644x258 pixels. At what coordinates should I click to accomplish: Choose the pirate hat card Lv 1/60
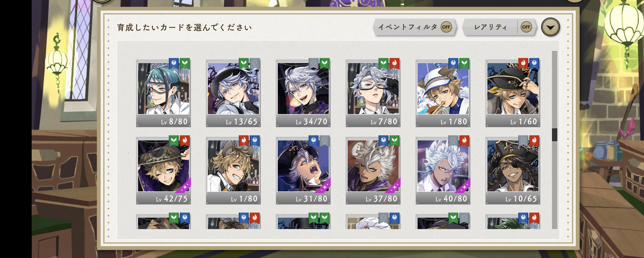pyautogui.click(x=513, y=93)
